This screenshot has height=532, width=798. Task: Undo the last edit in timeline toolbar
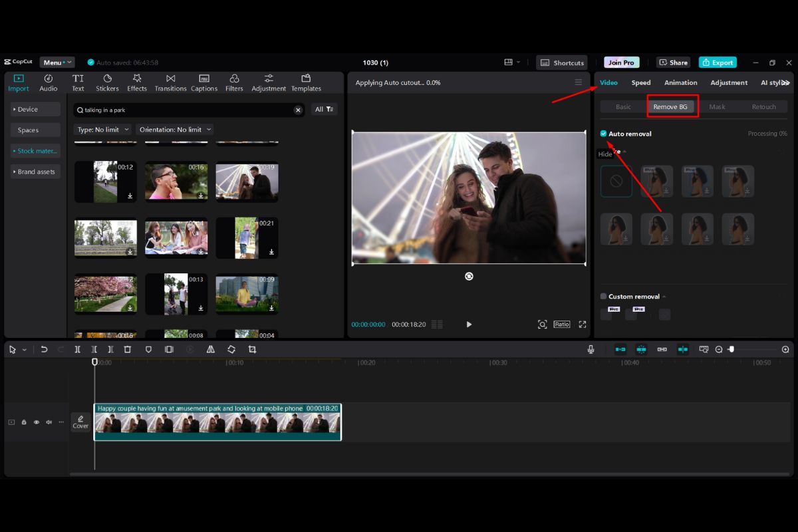[x=45, y=349]
